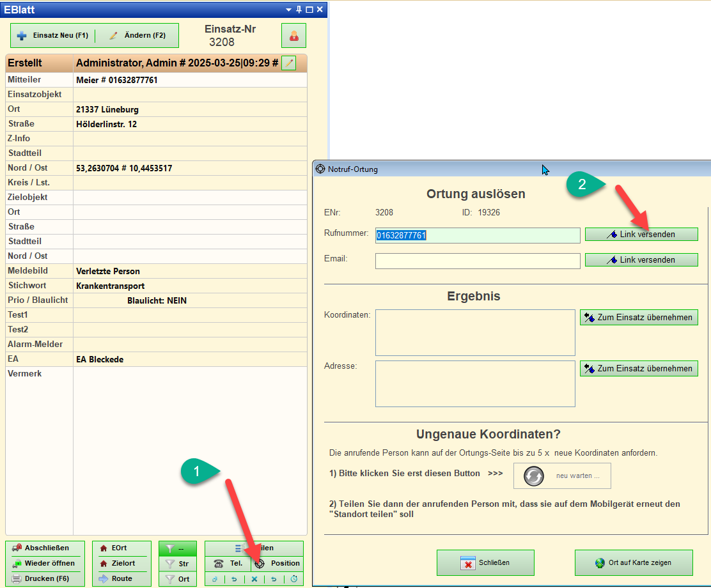711x588 pixels.
Task: Click the blue X icon in bottom toolbar
Action: point(254,579)
